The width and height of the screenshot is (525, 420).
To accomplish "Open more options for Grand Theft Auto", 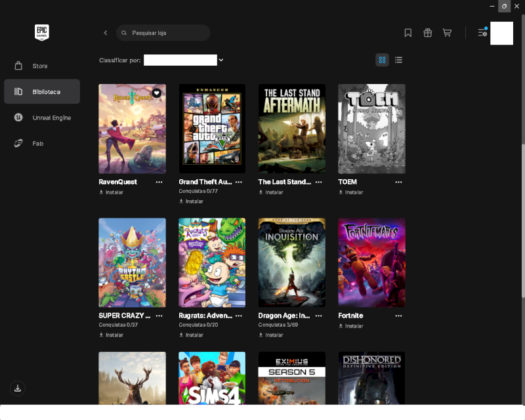I will pos(239,182).
